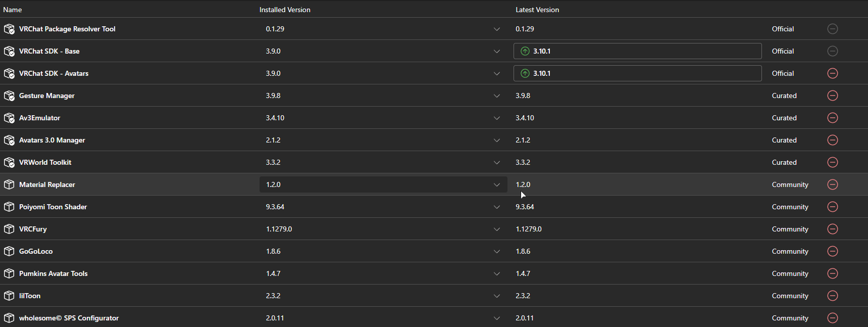This screenshot has width=868, height=327.
Task: Click the Avatars 3.0 Manager package icon
Action: coord(9,140)
